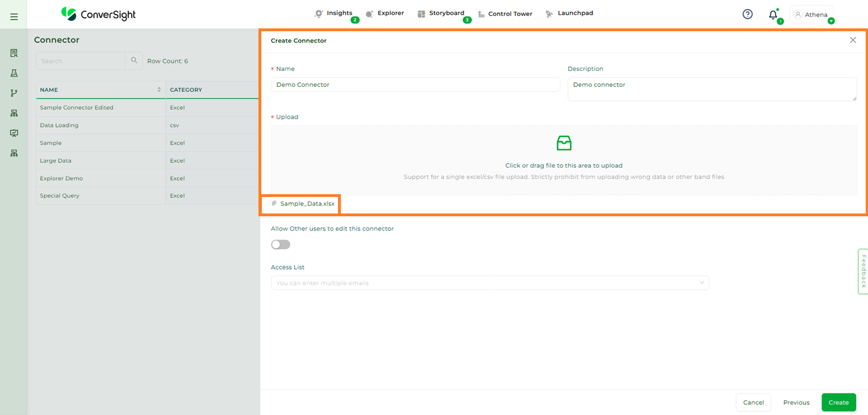Enable allow other users to edit toggle
This screenshot has width=868, height=415.
pos(281,245)
